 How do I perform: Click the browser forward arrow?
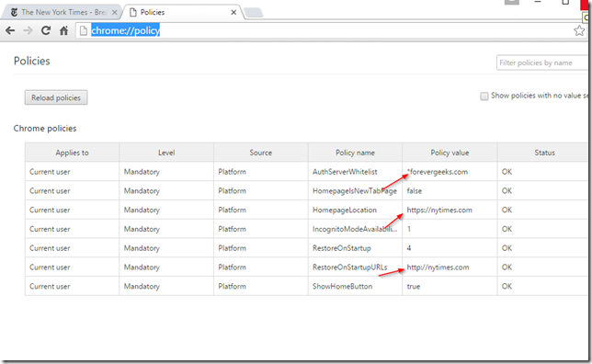pos(28,30)
